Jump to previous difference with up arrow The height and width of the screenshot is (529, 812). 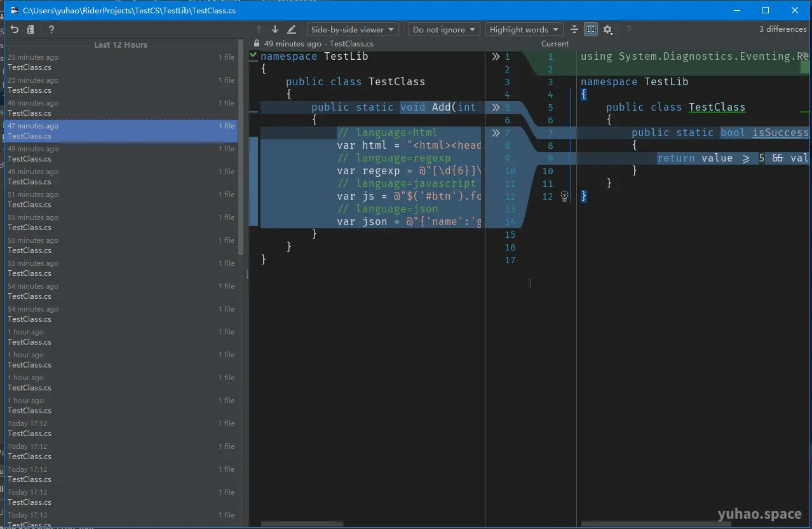coord(259,29)
